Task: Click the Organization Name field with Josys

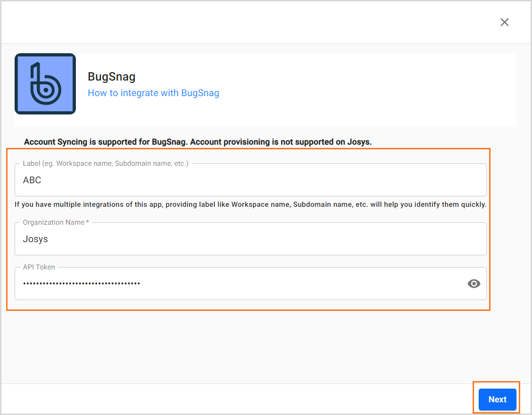Action: 250,239
